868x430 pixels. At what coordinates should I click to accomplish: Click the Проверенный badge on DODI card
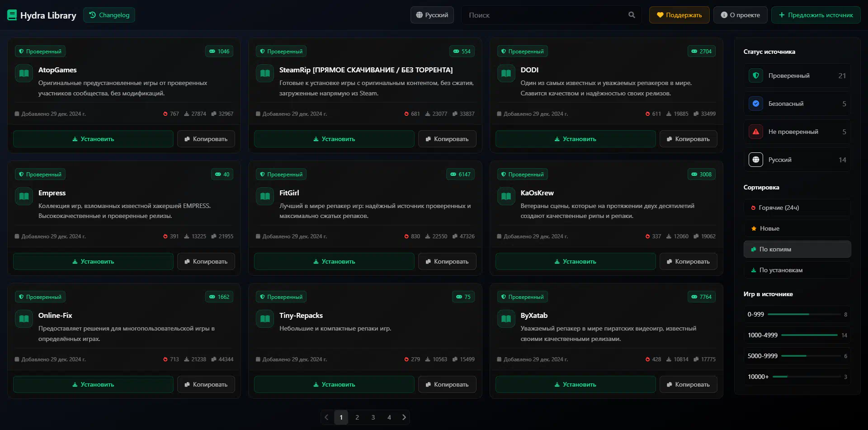tap(522, 51)
